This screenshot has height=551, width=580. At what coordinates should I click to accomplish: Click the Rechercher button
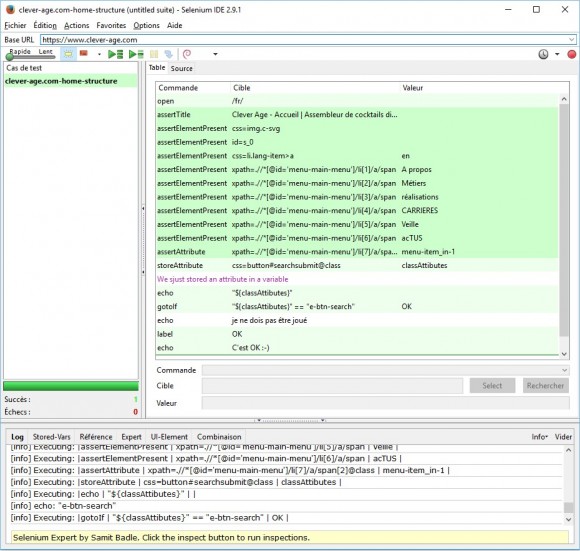click(545, 386)
